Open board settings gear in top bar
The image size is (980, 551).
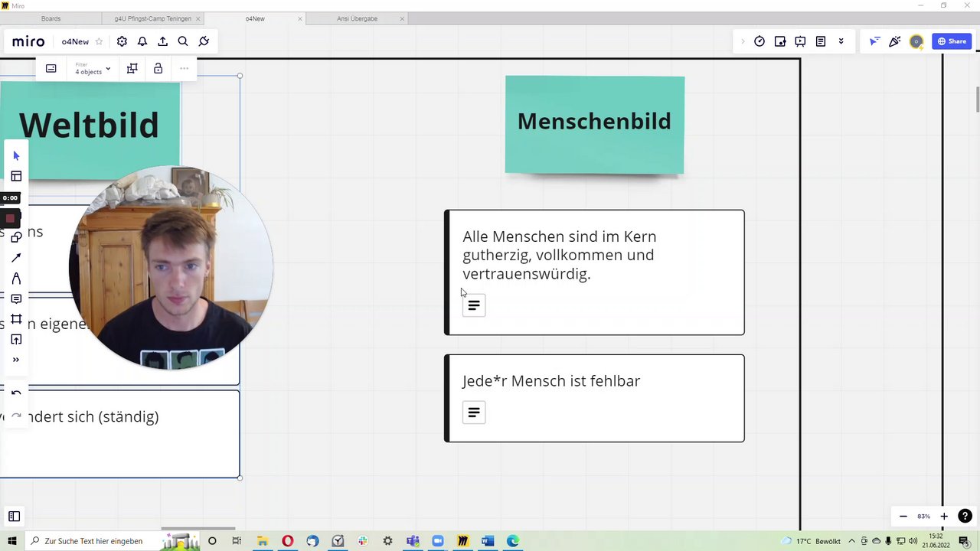[x=122, y=41]
